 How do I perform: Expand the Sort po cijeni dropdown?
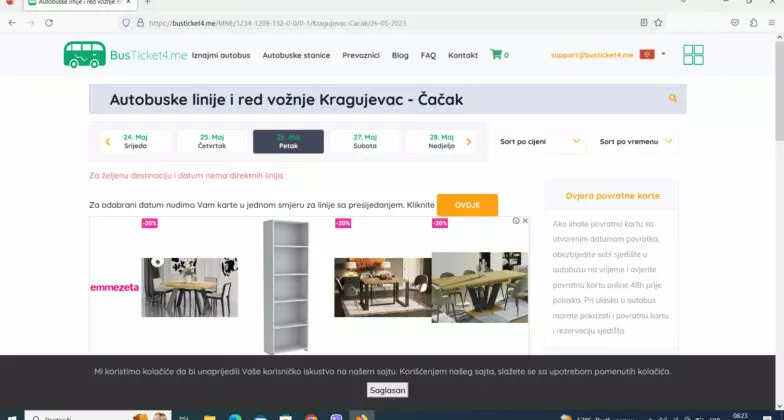click(540, 142)
